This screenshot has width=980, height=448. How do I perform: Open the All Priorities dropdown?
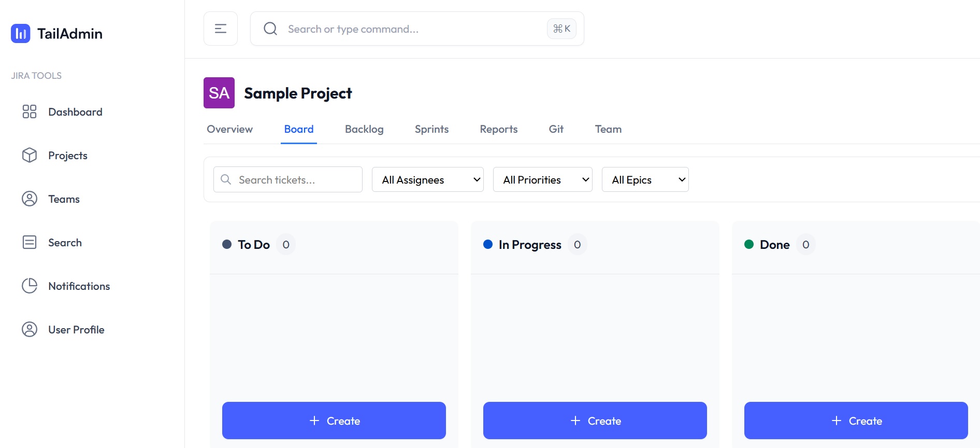coord(542,179)
